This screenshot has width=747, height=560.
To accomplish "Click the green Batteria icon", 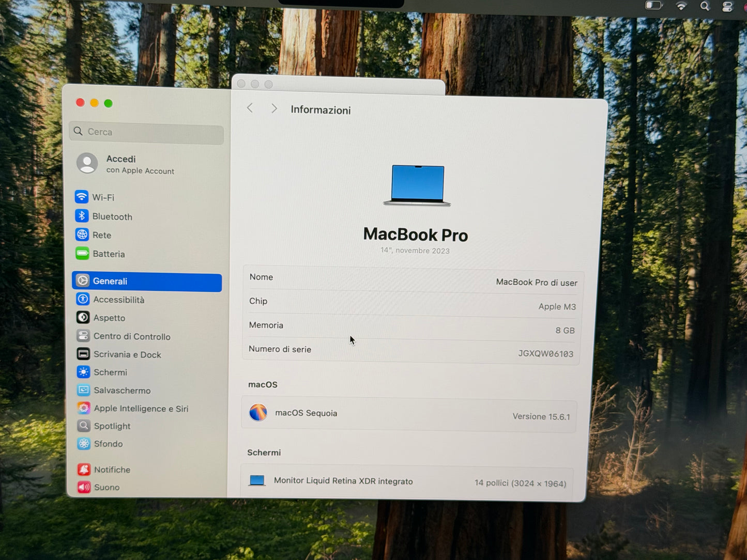I will [82, 254].
